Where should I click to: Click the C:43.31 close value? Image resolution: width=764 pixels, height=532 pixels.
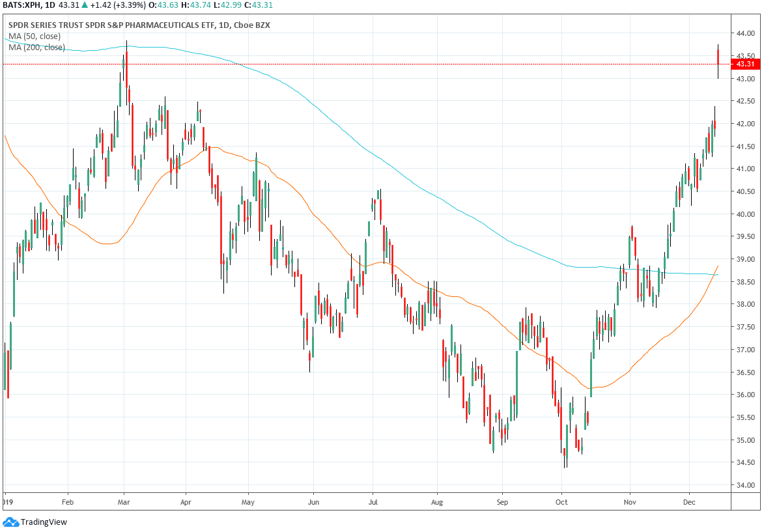pyautogui.click(x=259, y=5)
